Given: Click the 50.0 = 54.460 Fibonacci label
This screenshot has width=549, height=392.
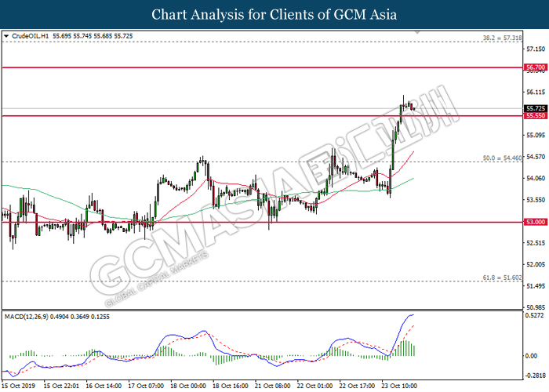Looking at the screenshot, I should [502, 158].
